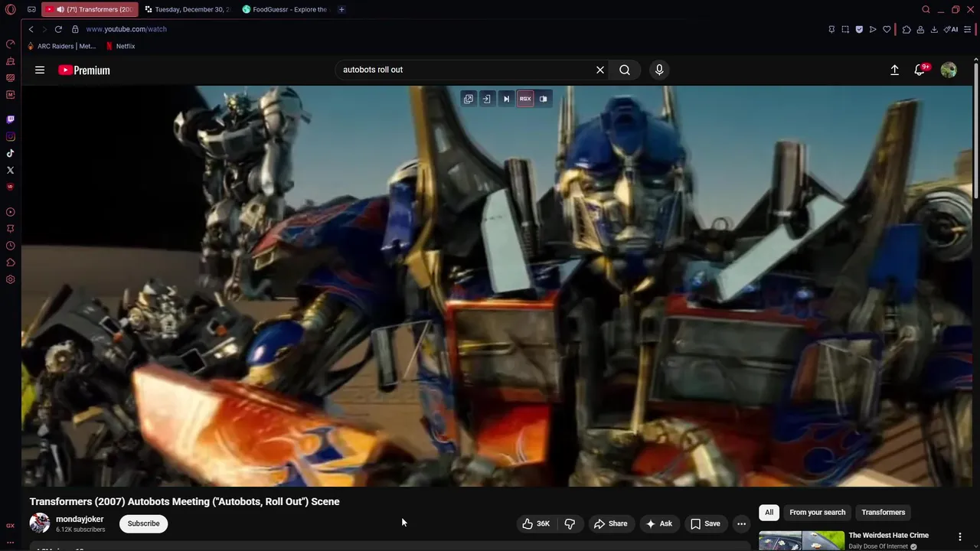The height and width of the screenshot is (551, 980).
Task: Open YouTube notifications bell
Action: [x=920, y=70]
